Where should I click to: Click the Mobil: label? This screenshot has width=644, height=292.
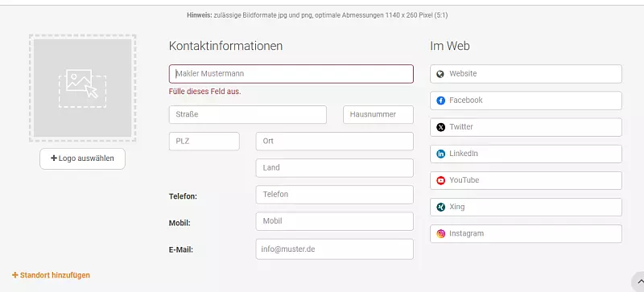(x=180, y=223)
